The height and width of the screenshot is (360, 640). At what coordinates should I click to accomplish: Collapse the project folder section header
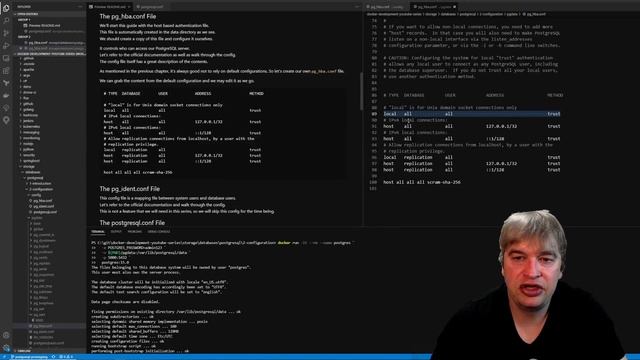[x=50, y=54]
